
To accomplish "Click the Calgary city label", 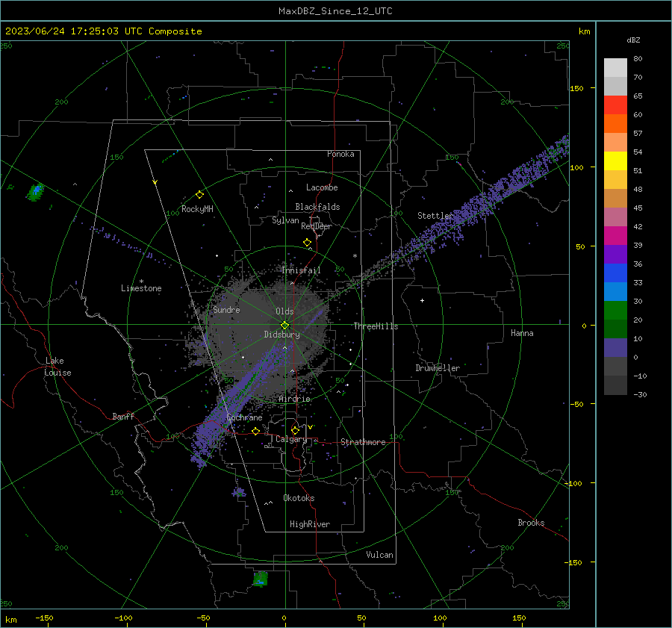I will (x=291, y=439).
